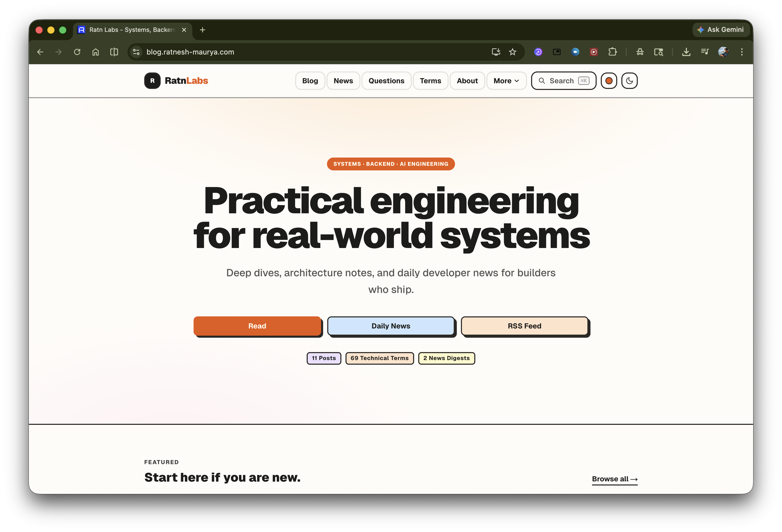782x532 pixels.
Task: Open the red play-button extension icon
Action: pyautogui.click(x=594, y=52)
